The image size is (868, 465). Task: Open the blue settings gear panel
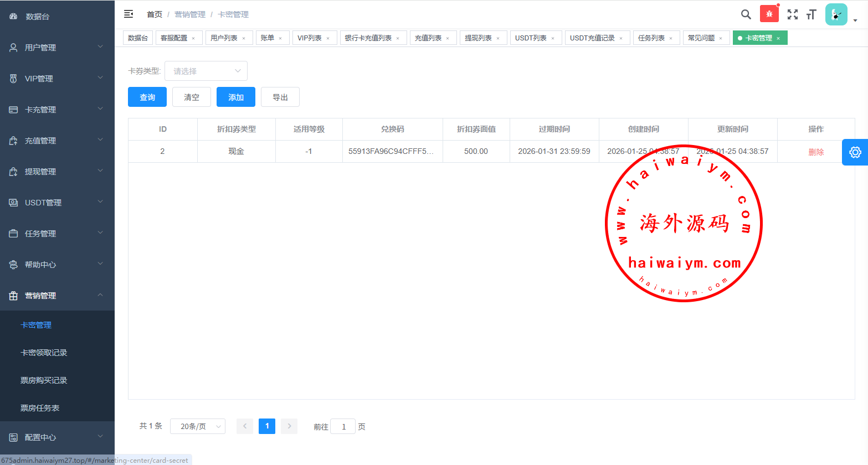pyautogui.click(x=855, y=152)
